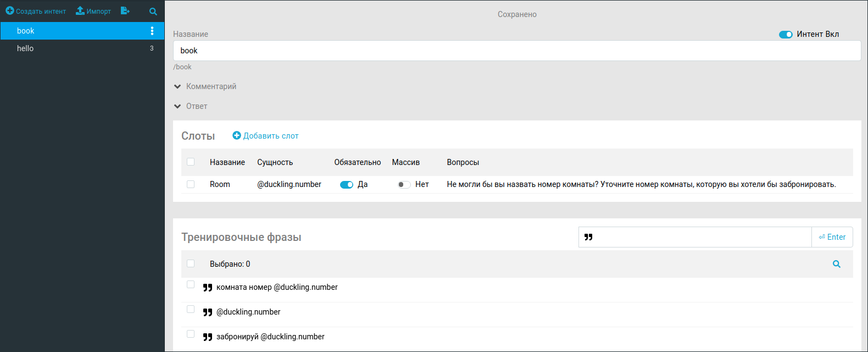Toggle the Массив switch for Room slot
This screenshot has height=352, width=868.
click(x=404, y=185)
